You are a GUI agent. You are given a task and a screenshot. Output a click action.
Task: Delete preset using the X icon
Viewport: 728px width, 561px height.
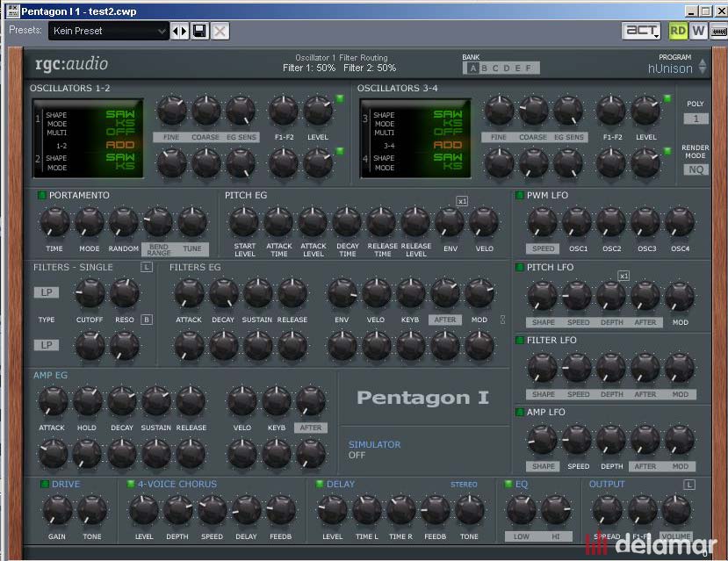220,31
